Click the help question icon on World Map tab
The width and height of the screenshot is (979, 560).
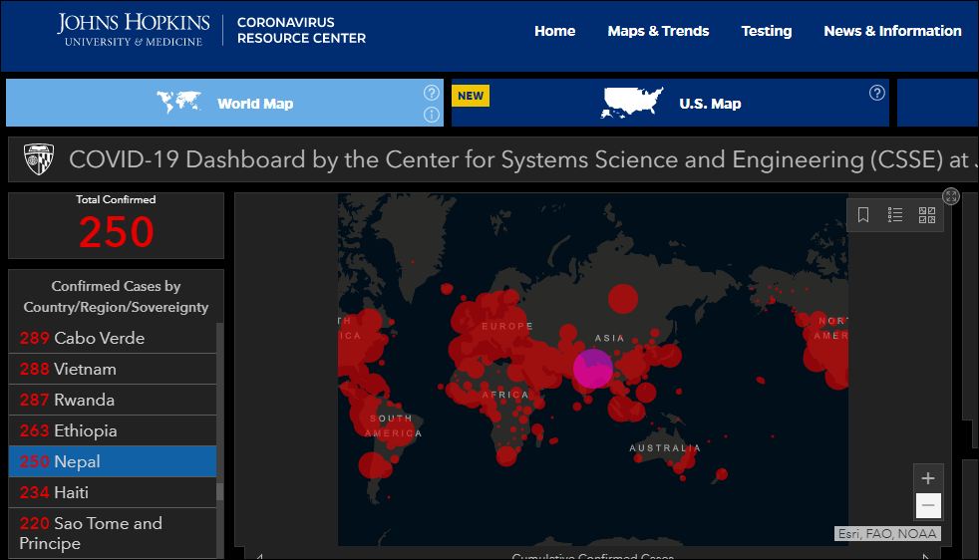pyautogui.click(x=432, y=93)
